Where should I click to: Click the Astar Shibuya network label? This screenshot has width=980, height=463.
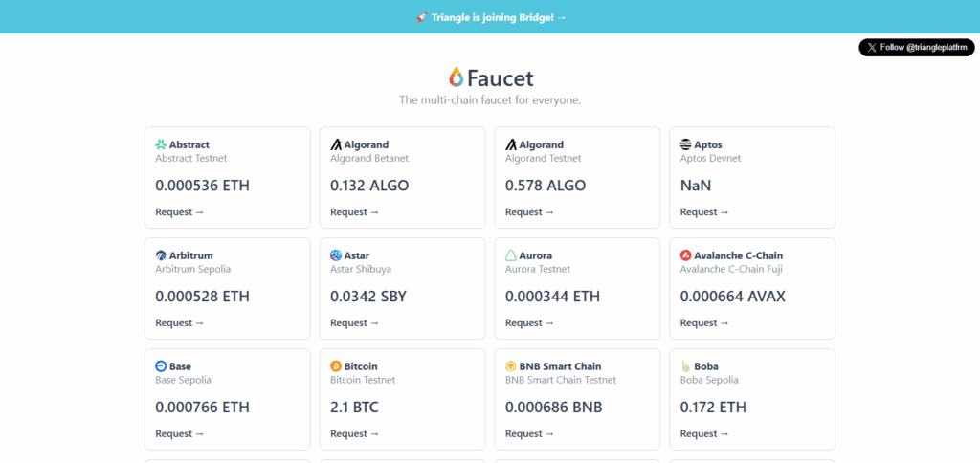(x=361, y=269)
